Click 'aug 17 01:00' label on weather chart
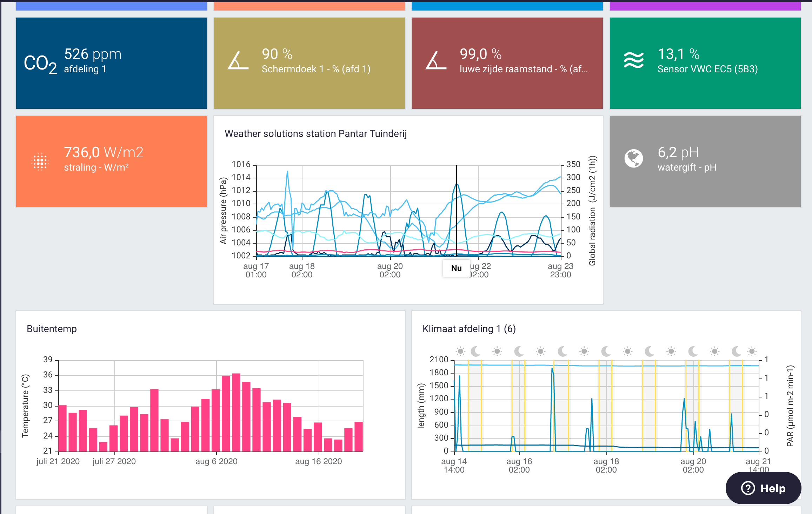812x514 pixels. [x=256, y=270]
